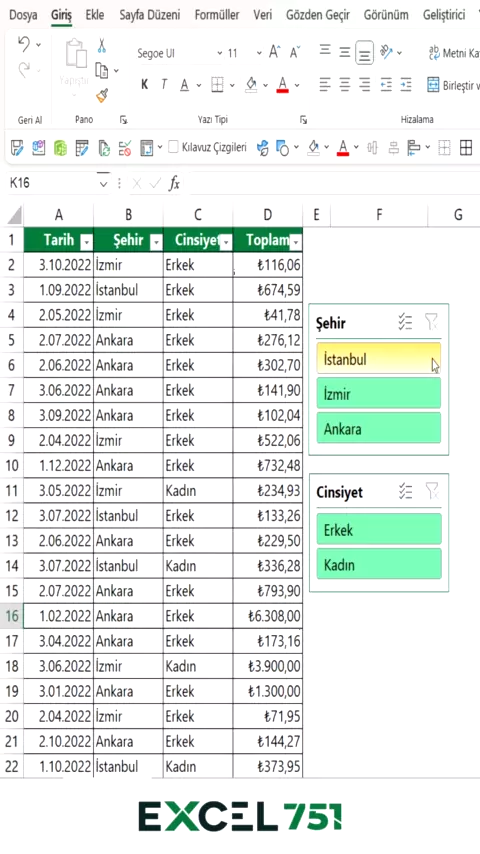The image size is (480, 854).
Task: Switch to the Ekle ribbon tab
Action: click(95, 15)
